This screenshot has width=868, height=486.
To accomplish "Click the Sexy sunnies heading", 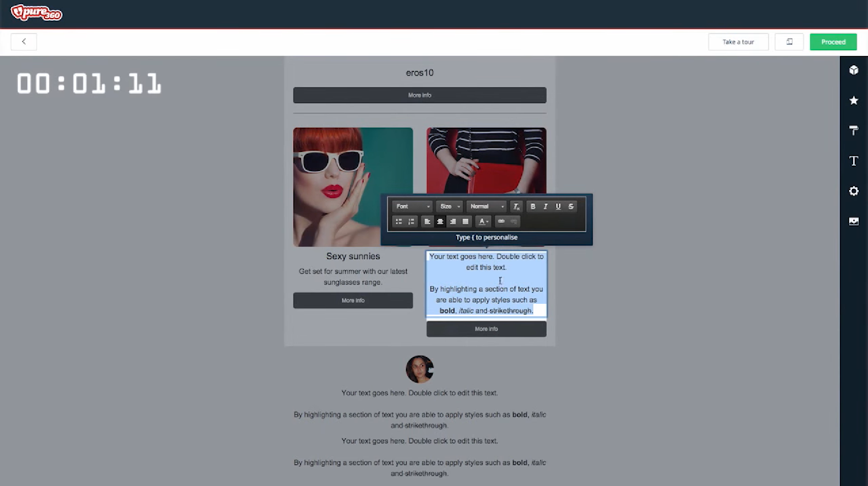I will point(353,256).
